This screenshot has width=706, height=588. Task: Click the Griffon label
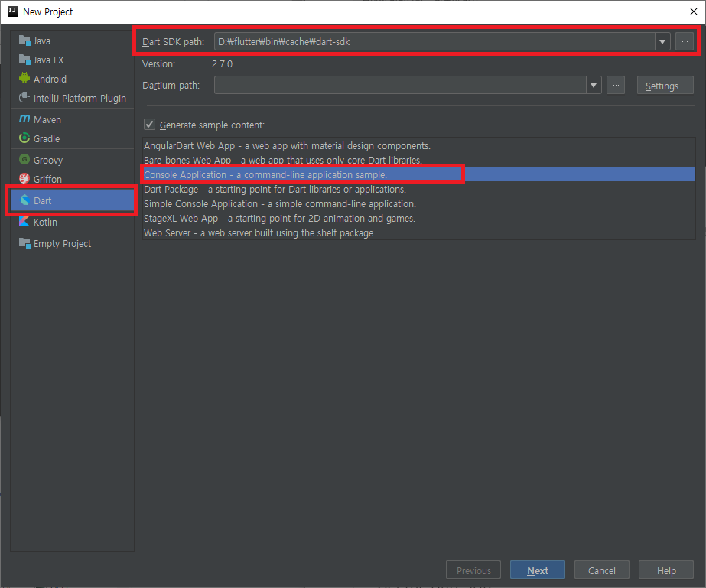(x=47, y=179)
